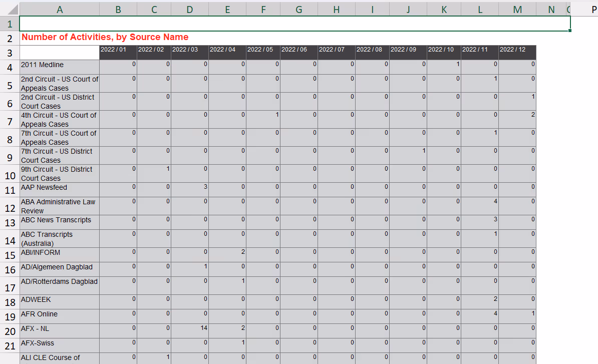The image size is (598, 364).
Task: Select column B header
Action: [118, 9]
